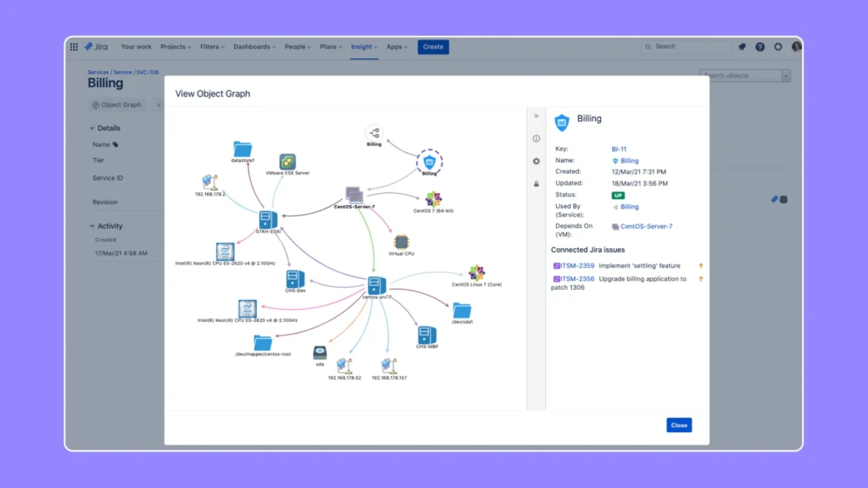868x488 pixels.
Task: Collapse the Activity section
Action: click(x=93, y=225)
